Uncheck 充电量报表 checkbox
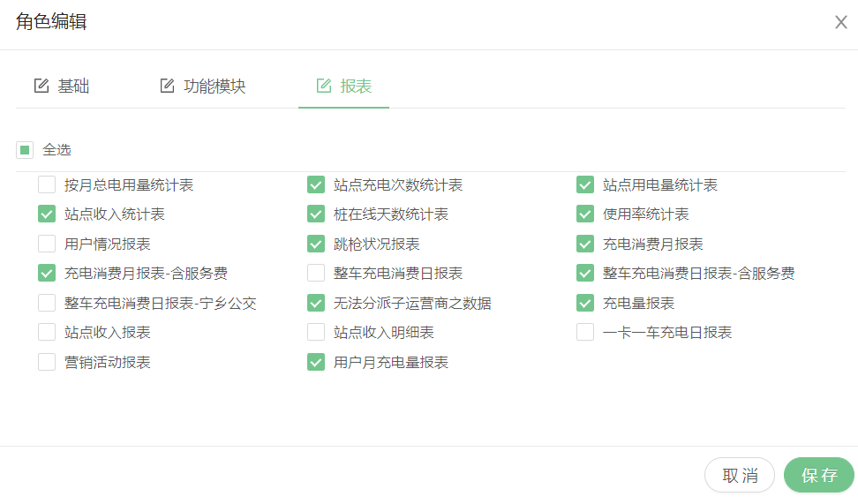858x504 pixels. pos(585,303)
